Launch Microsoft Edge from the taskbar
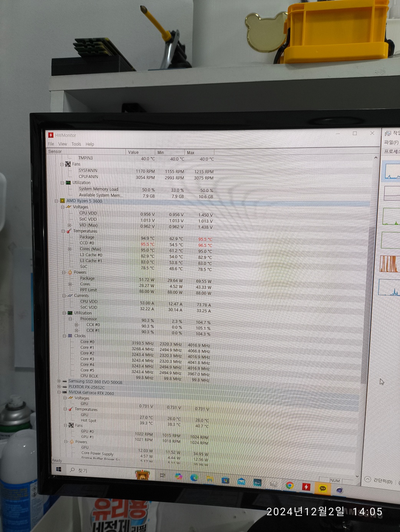The width and height of the screenshot is (400, 532). (x=194, y=478)
